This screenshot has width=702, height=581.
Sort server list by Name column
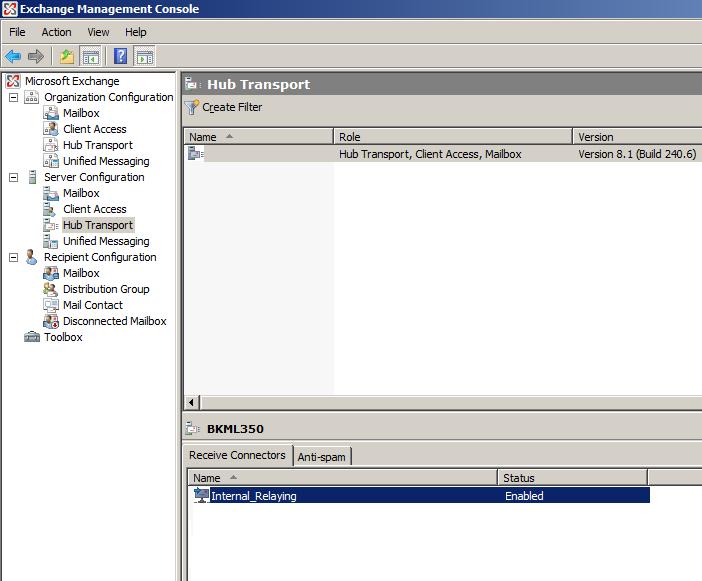(x=258, y=137)
